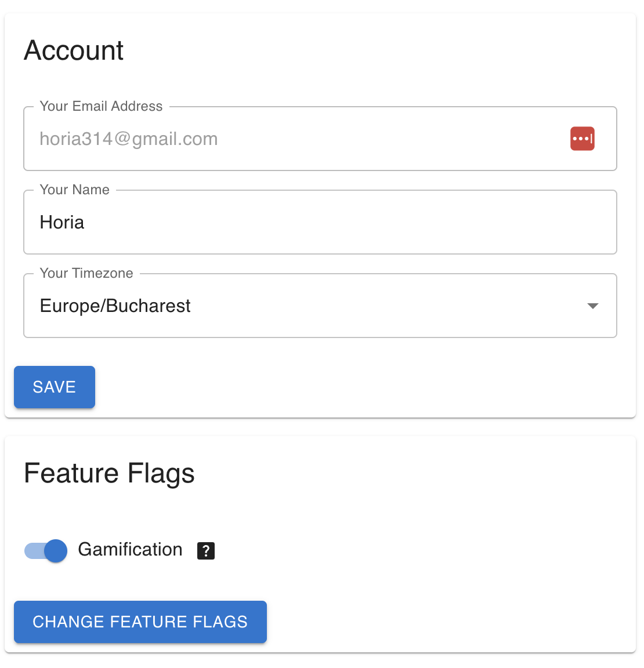Click the caret icon in the timezone field
The height and width of the screenshot is (668, 644).
[592, 306]
